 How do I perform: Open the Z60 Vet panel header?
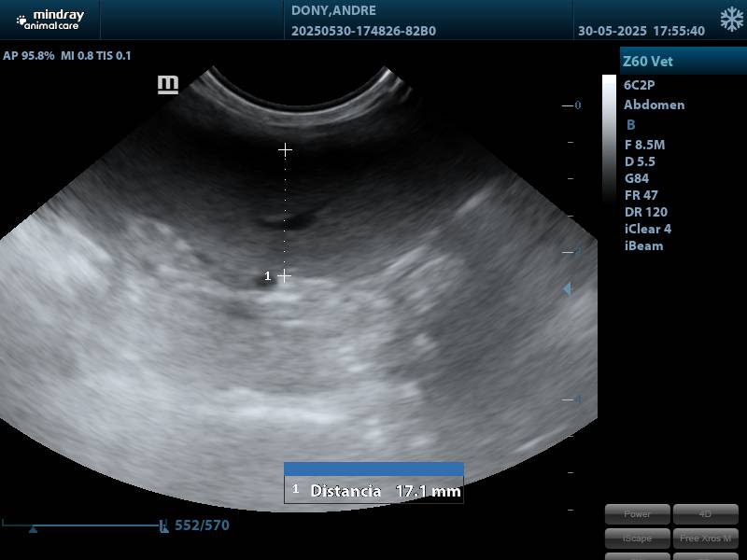click(x=682, y=62)
